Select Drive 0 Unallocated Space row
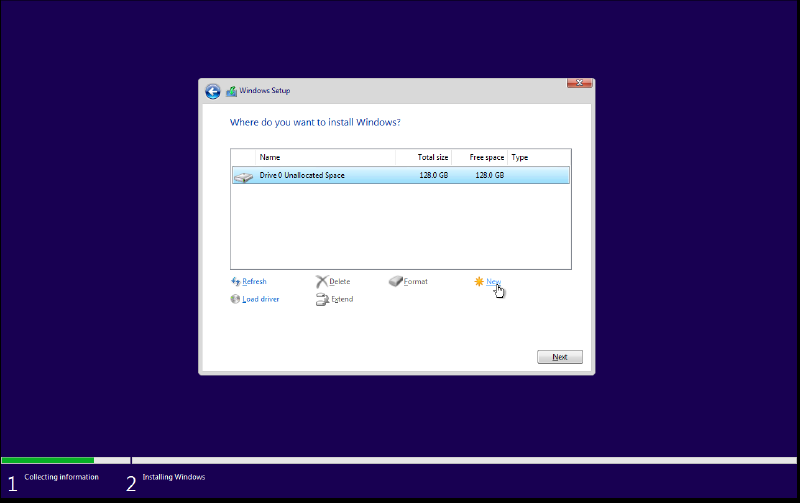The width and height of the screenshot is (800, 503). (401, 175)
